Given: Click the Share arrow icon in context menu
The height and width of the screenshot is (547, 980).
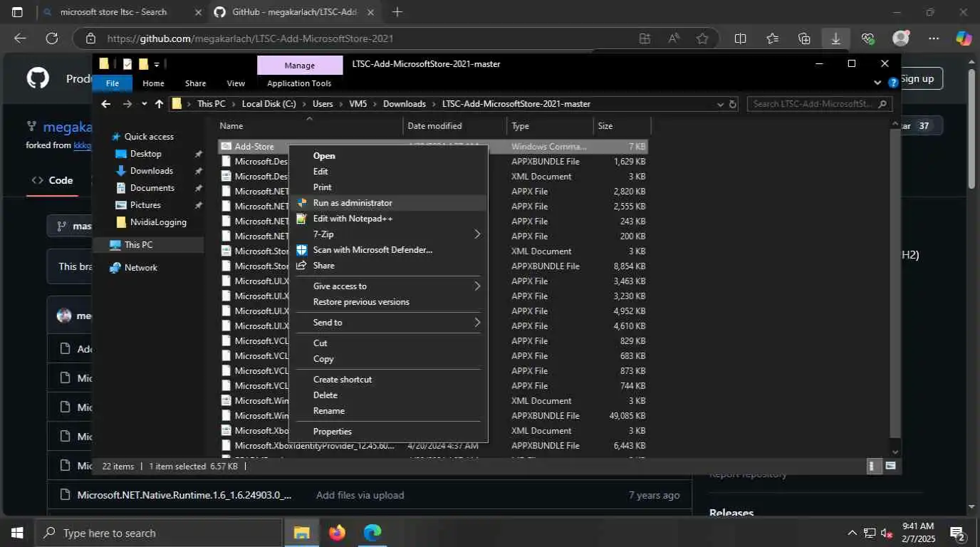Looking at the screenshot, I should click(301, 266).
